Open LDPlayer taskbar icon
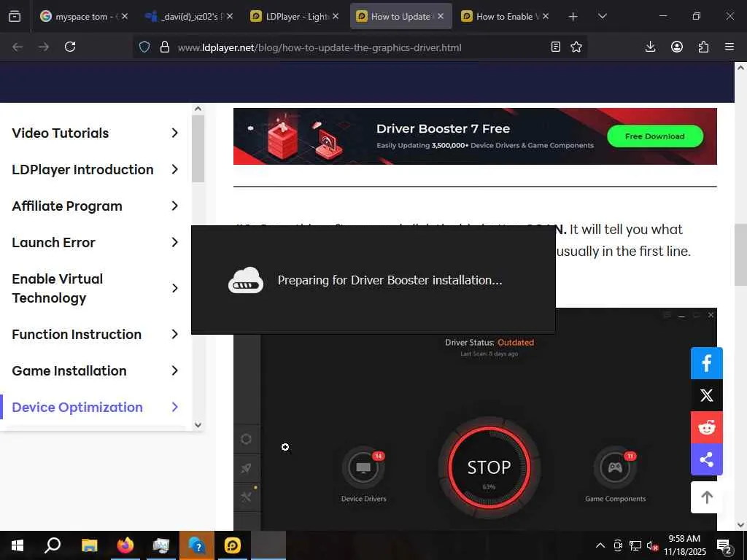The image size is (747, 560). [x=233, y=545]
